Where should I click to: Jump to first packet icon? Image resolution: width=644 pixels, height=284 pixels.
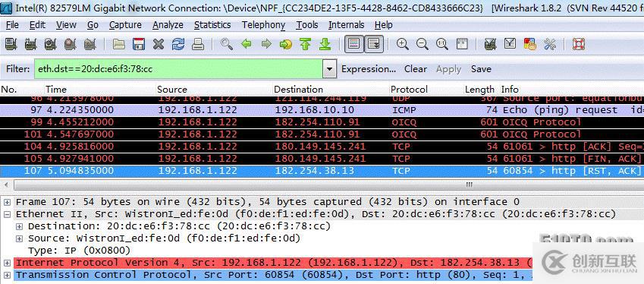(305, 44)
